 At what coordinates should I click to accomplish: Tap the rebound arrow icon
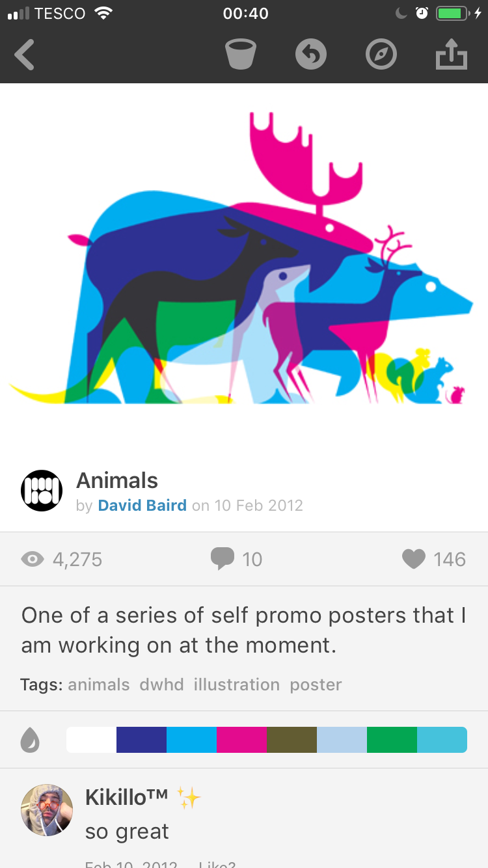tap(311, 55)
